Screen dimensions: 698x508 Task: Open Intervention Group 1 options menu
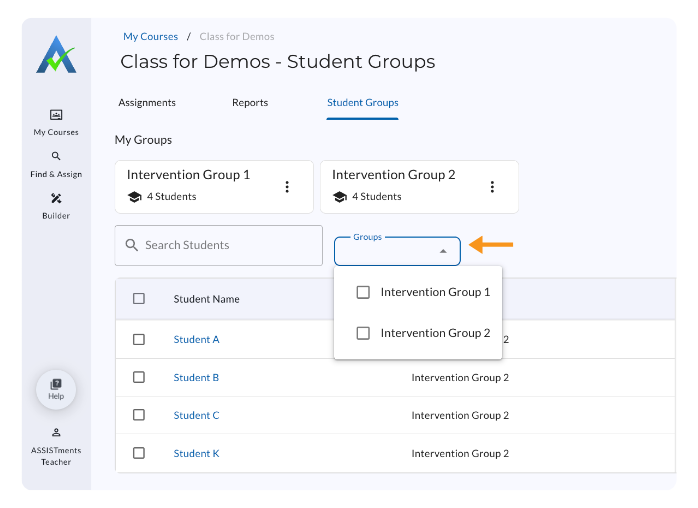[x=287, y=187]
